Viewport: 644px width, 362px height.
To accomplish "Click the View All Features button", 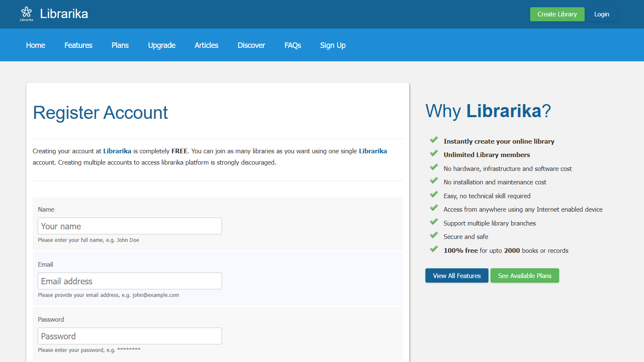I will tap(457, 275).
